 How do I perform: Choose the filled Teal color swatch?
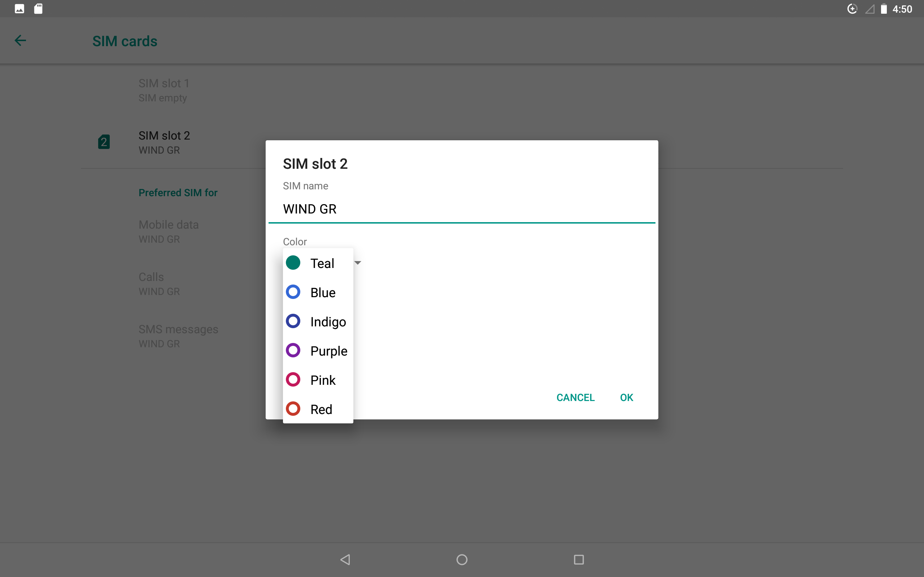[293, 263]
